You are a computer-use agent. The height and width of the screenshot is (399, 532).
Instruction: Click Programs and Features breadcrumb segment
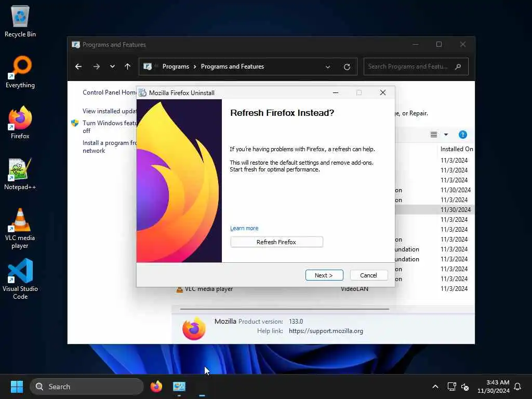click(x=232, y=66)
